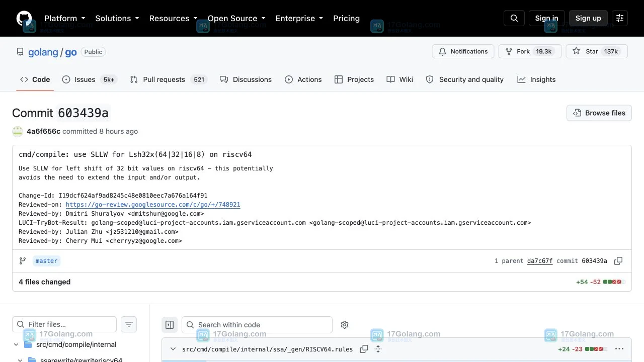Switch to the Security and quality tab

tap(464, 79)
